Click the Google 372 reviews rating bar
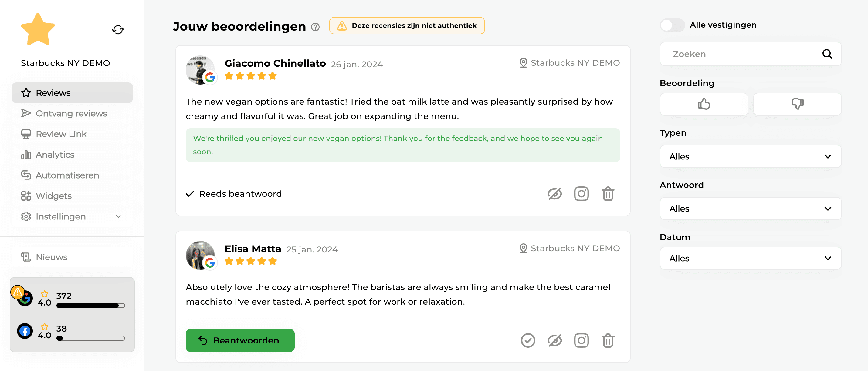 91,306
